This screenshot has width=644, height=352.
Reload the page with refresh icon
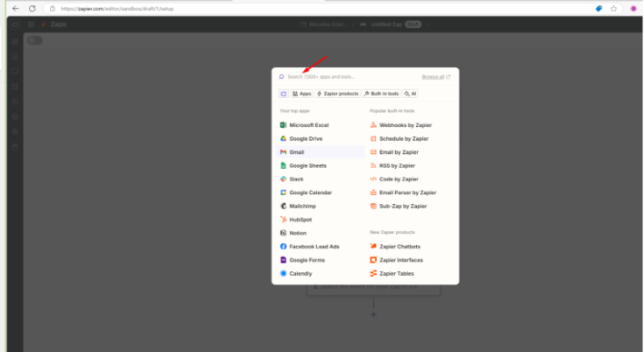pyautogui.click(x=32, y=8)
